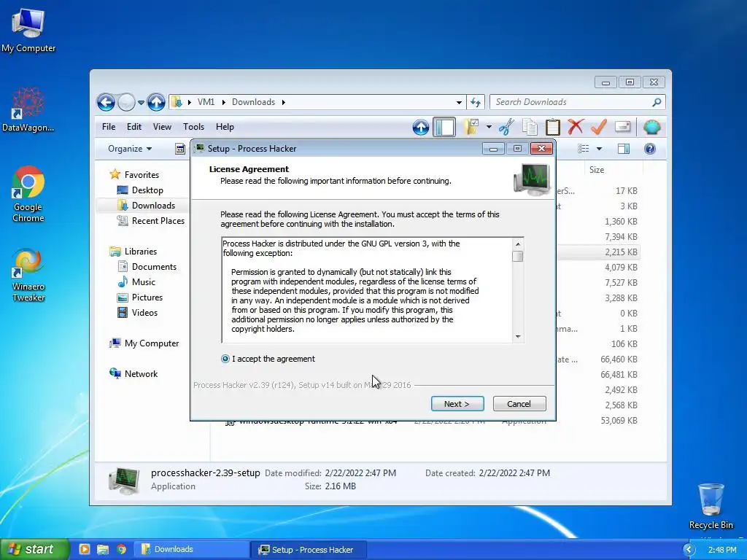The height and width of the screenshot is (560, 747).
Task: Open the Help menu
Action: 225,127
